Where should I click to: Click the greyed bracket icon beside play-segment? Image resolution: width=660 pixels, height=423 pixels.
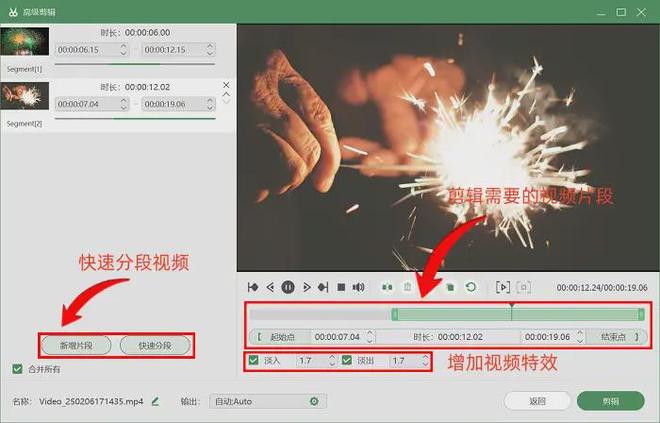coord(523,287)
